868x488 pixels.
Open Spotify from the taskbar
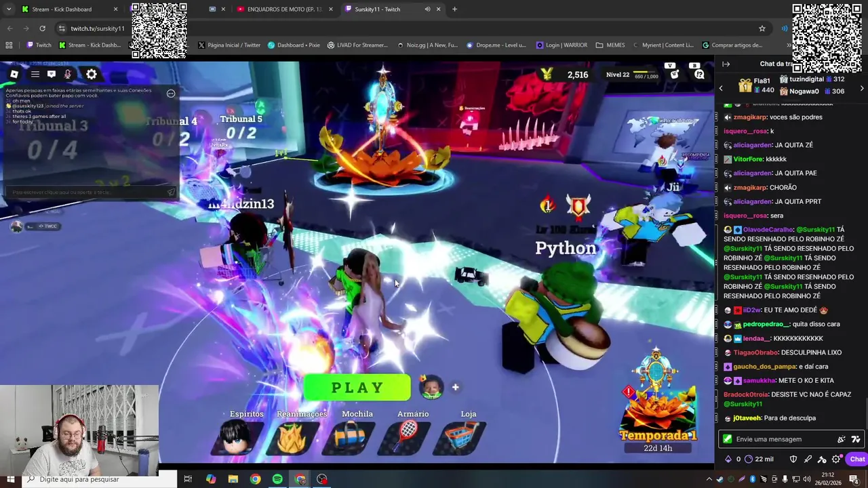[277, 479]
